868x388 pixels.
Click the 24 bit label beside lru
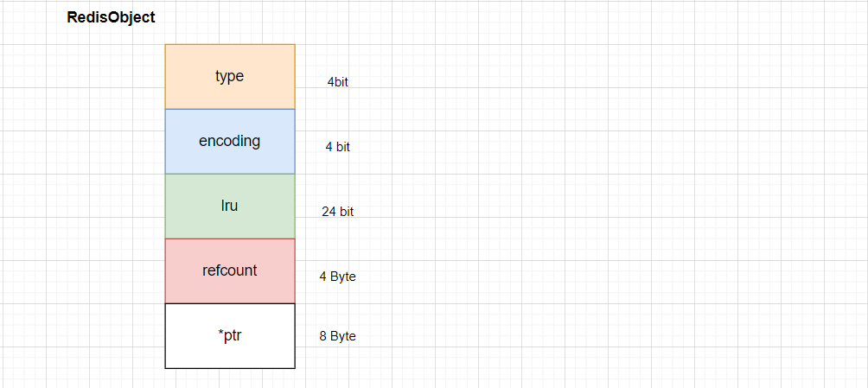338,212
